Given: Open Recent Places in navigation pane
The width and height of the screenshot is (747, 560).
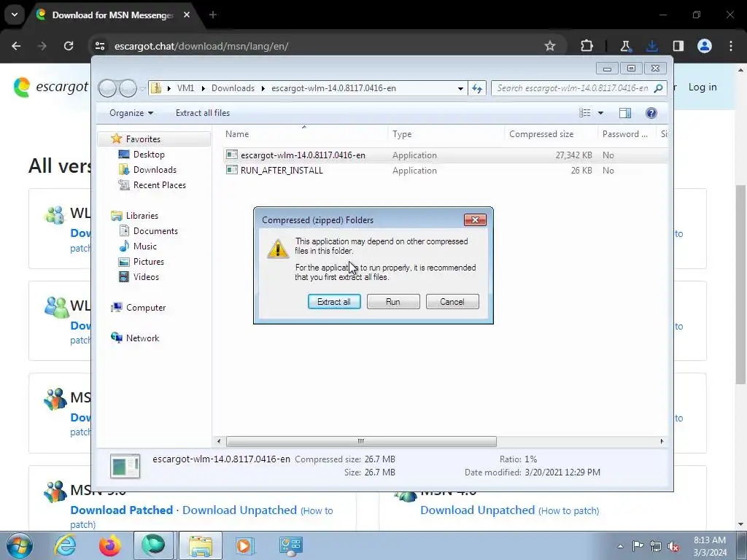Looking at the screenshot, I should coord(160,184).
